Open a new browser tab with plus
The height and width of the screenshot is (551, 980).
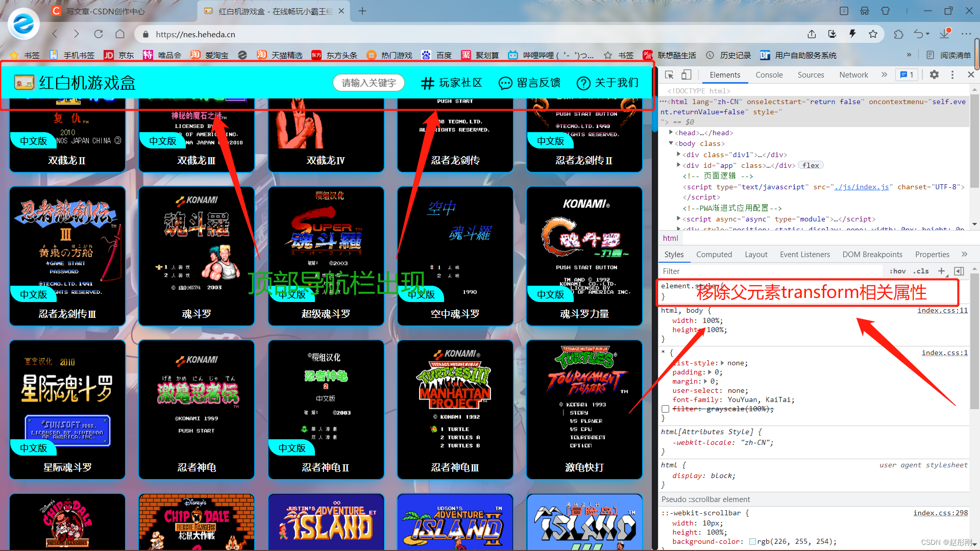tap(362, 11)
